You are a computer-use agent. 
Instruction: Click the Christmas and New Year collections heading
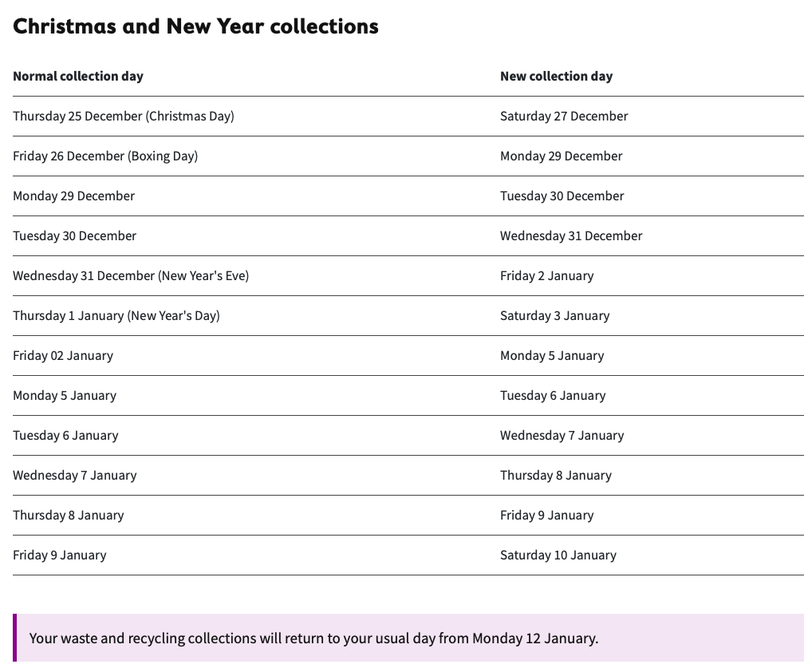point(195,26)
